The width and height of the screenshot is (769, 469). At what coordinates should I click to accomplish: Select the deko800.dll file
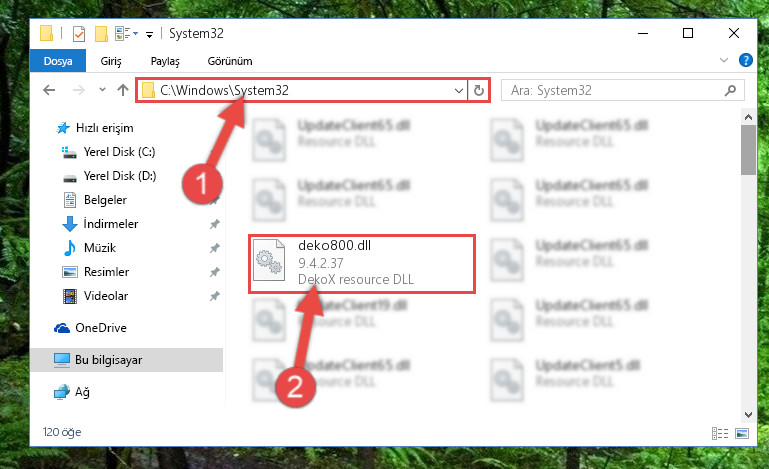361,263
